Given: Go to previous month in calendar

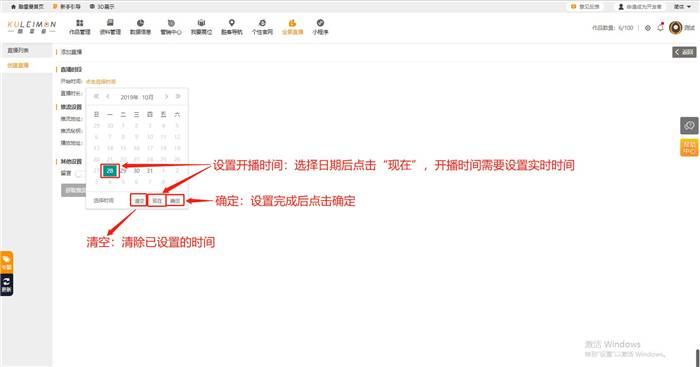Looking at the screenshot, I should point(108,96).
